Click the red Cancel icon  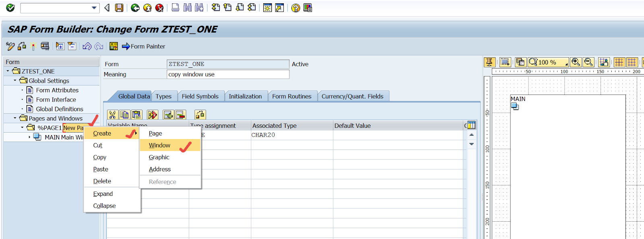(x=159, y=8)
